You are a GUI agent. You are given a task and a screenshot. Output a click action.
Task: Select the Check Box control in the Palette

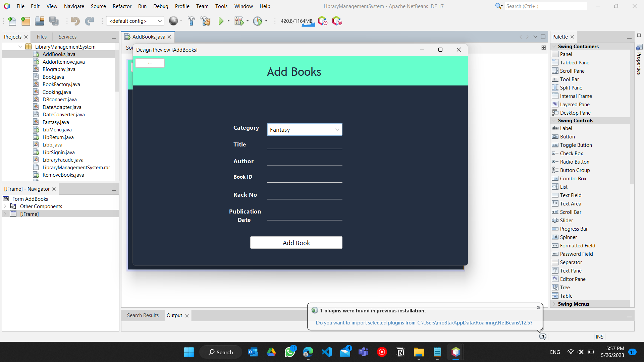coord(571,153)
